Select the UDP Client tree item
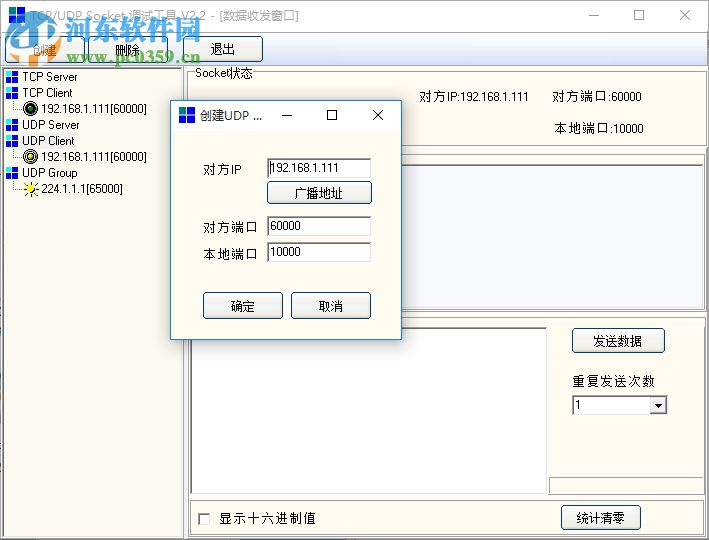The width and height of the screenshot is (709, 540). pyautogui.click(x=48, y=141)
